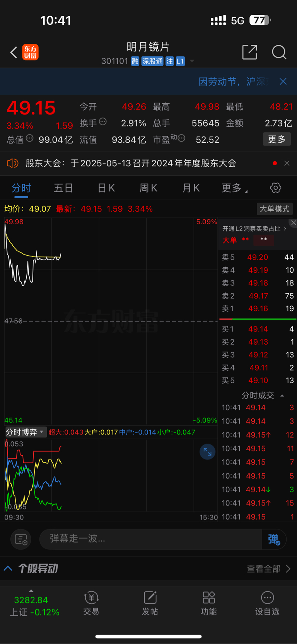Tap trade row 49.14↓ volume 3

[258, 490]
